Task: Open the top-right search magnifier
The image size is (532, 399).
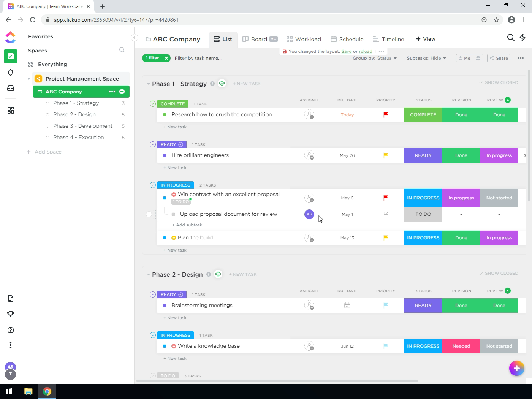Action: pyautogui.click(x=511, y=38)
